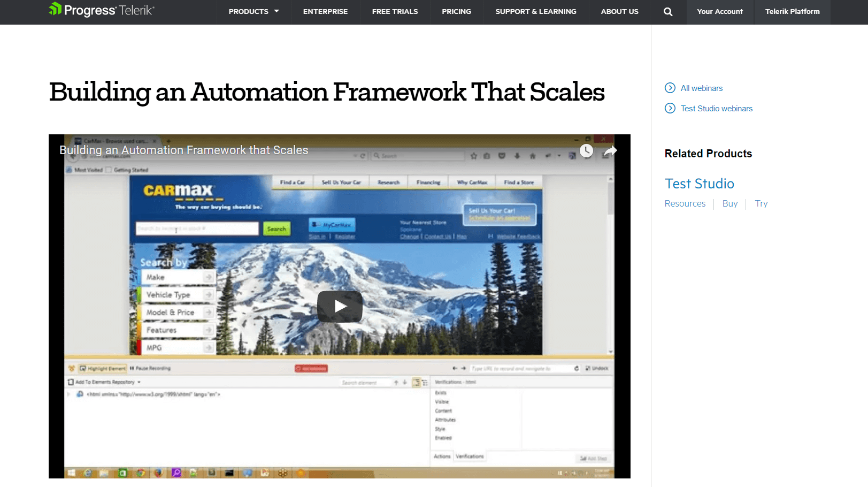Click the Progress Telerik logo

click(102, 10)
